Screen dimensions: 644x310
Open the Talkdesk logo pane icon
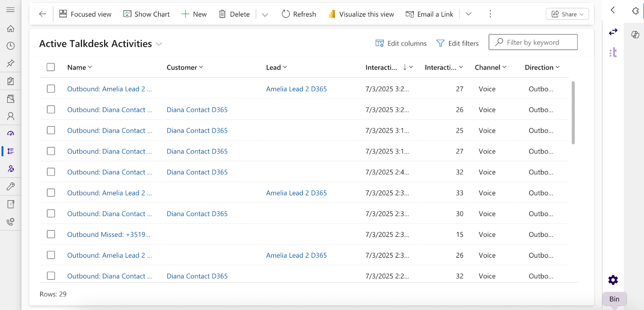coord(613,52)
